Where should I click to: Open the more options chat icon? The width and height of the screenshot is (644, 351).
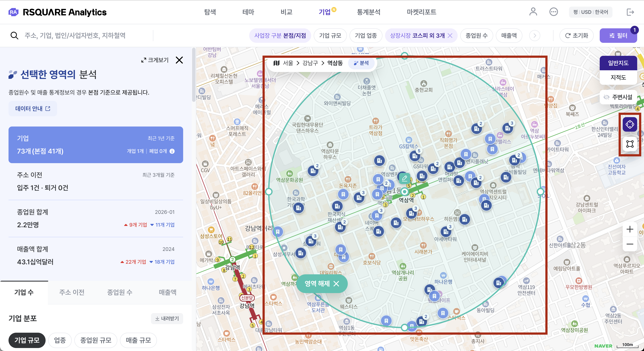tap(553, 12)
